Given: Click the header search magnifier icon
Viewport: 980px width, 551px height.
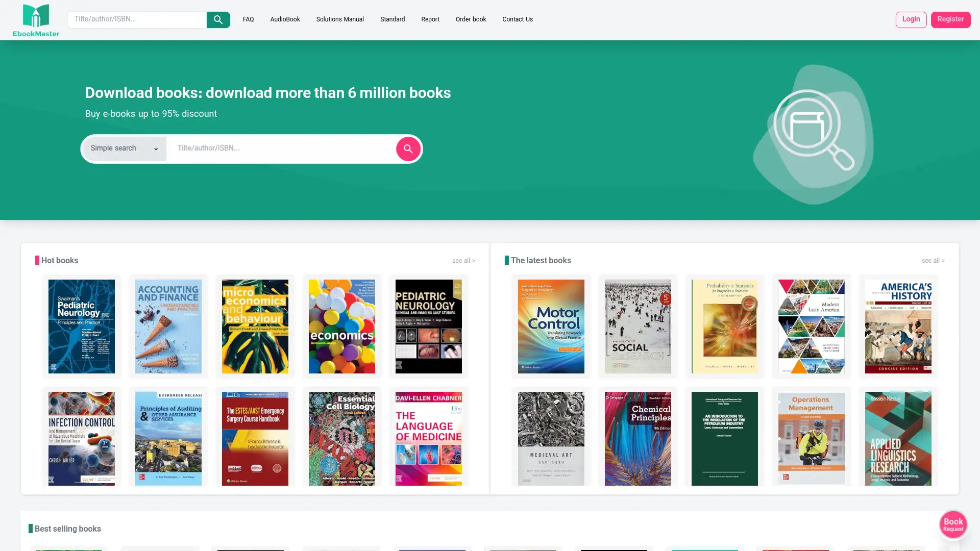Looking at the screenshot, I should point(218,19).
